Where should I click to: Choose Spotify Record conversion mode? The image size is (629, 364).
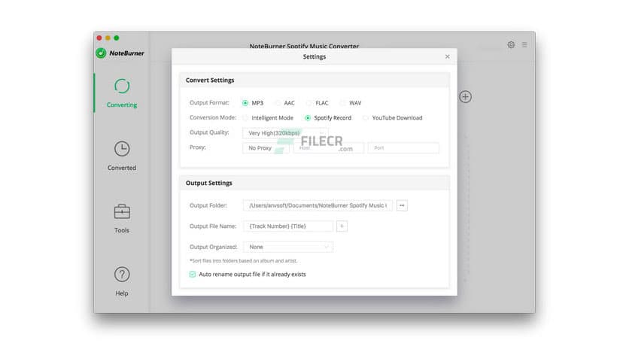point(308,118)
